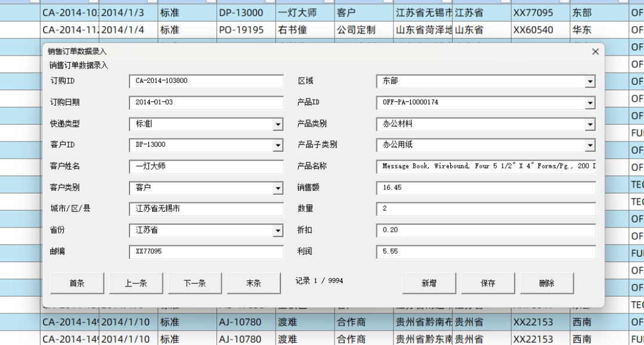
Task: Click into the 客户姓名 field
Action: 206,167
